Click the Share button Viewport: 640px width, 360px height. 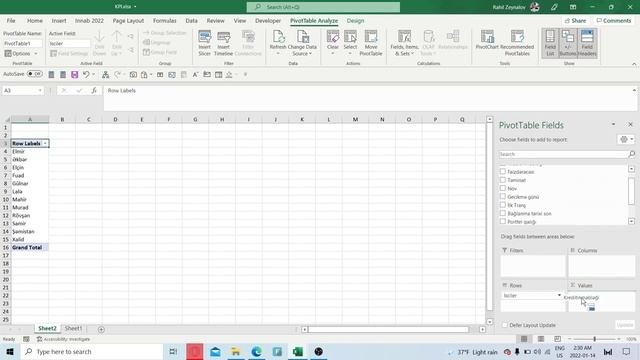576,20
